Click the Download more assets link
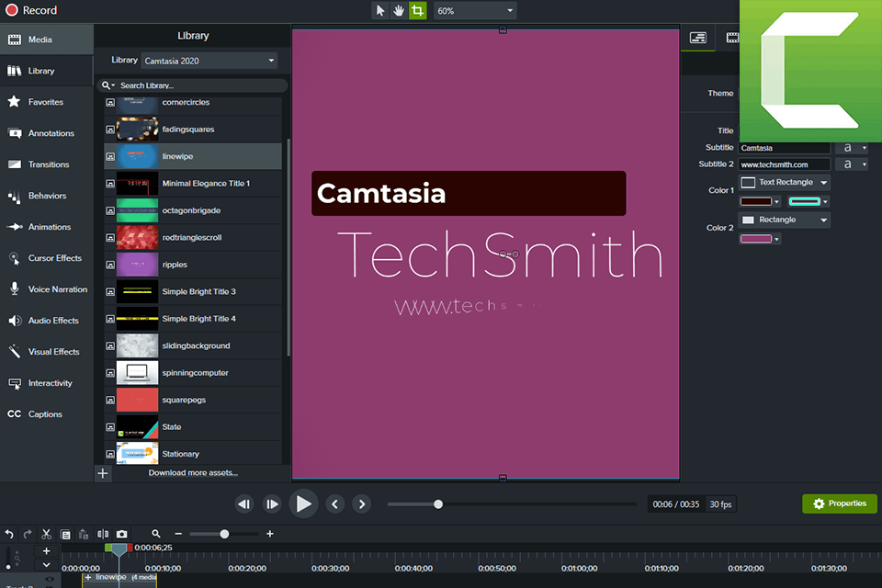The width and height of the screenshot is (882, 588). coord(193,470)
